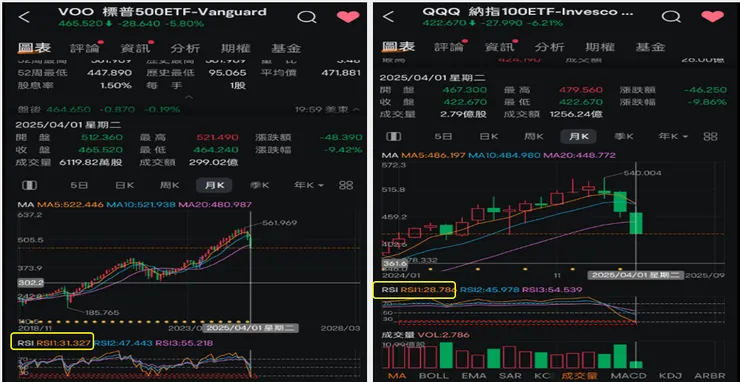
Task: Toggle VOO chart split layout icon
Action: pyautogui.click(x=30, y=185)
